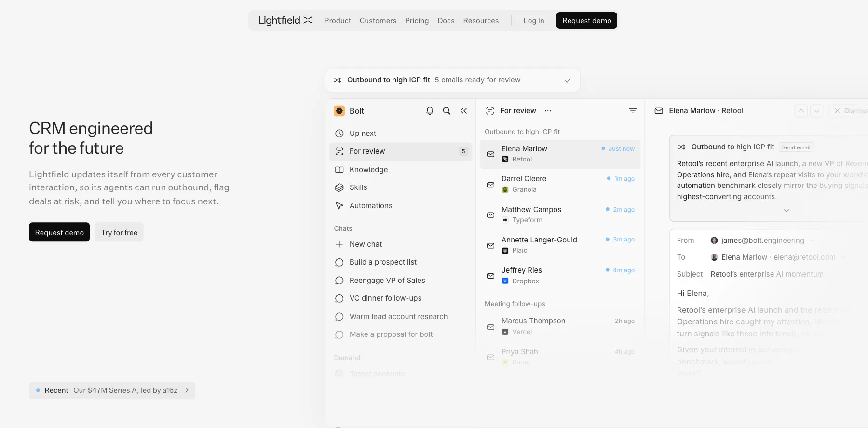
Task: Open the Recent Series A announcement
Action: tap(112, 390)
